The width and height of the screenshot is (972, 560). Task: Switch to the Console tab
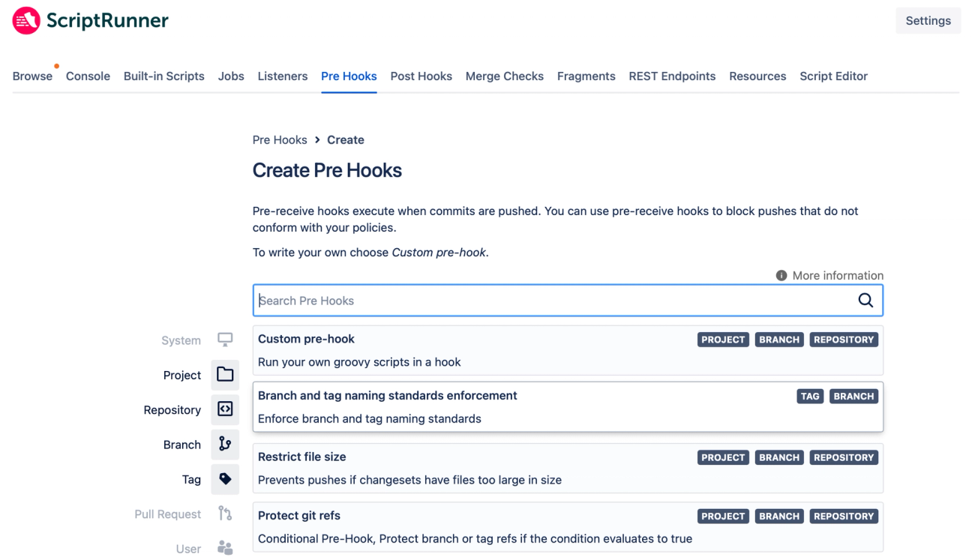[88, 76]
